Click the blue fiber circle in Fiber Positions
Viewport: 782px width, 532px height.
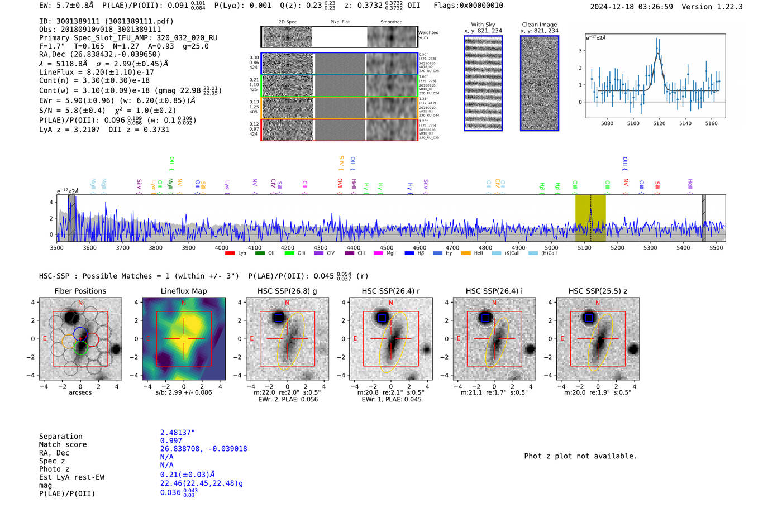[x=80, y=334]
